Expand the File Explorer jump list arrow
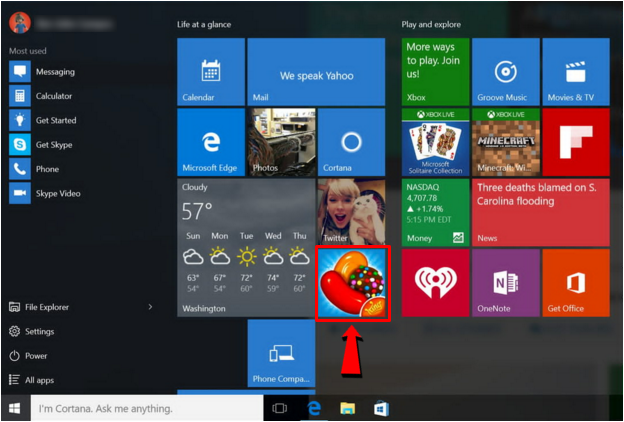 (x=151, y=307)
